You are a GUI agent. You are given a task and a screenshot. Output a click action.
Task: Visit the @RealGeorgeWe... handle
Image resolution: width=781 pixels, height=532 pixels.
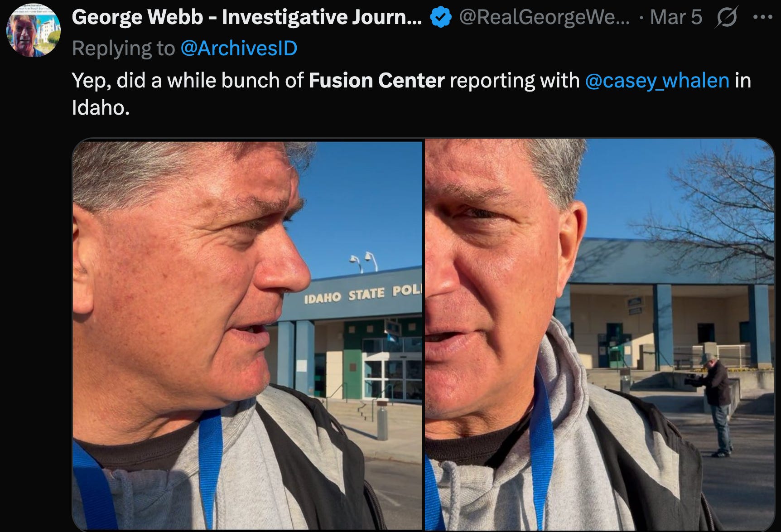coord(544,18)
